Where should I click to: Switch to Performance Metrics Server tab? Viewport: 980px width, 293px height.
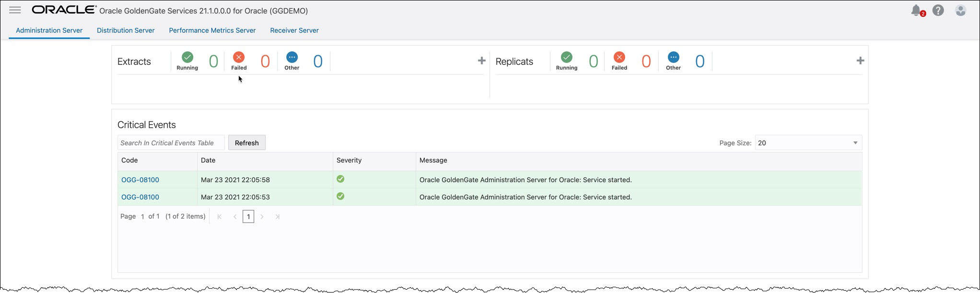212,30
